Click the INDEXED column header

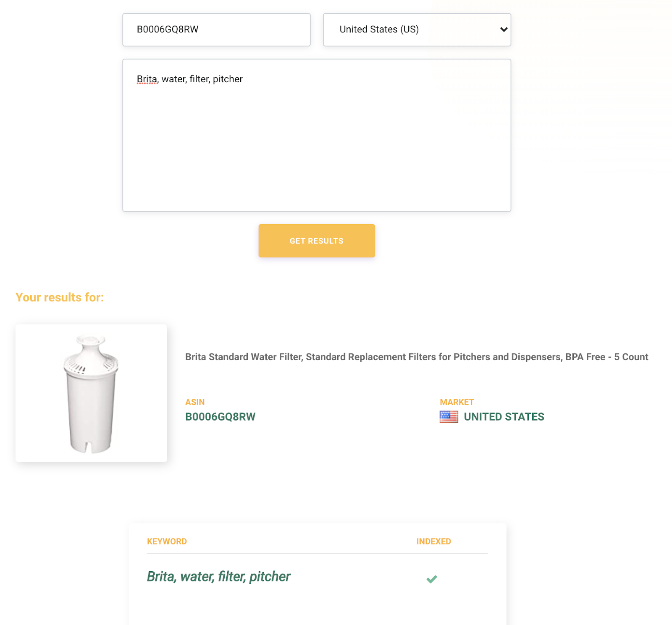click(x=433, y=541)
